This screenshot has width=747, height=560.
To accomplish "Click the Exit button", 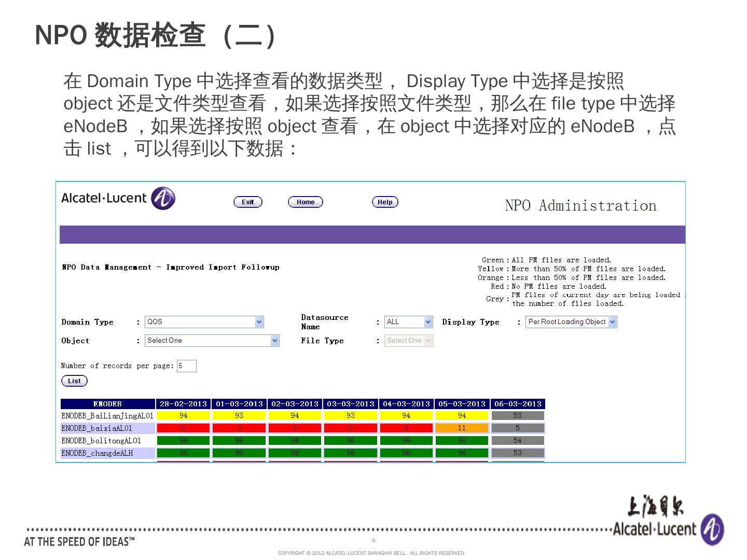I will click(x=248, y=202).
